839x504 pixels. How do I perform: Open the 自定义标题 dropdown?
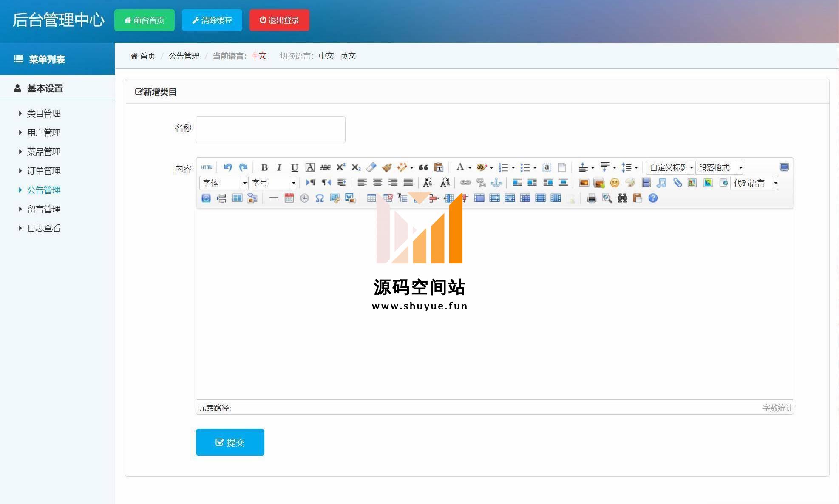[x=670, y=168]
